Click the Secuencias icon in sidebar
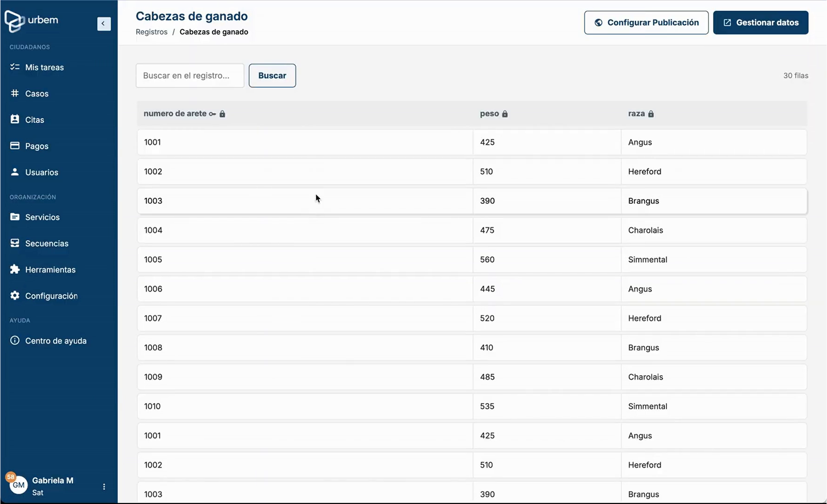The height and width of the screenshot is (504, 827). click(x=15, y=243)
